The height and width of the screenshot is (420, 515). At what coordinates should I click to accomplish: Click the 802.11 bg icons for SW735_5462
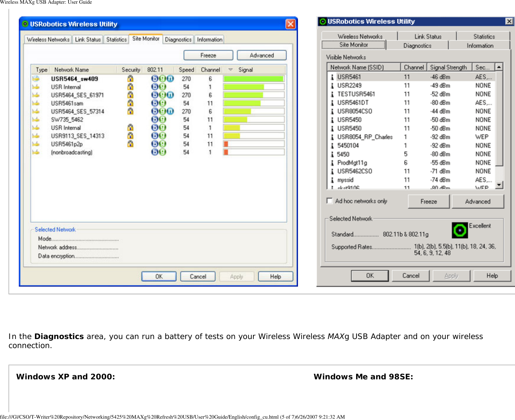[x=159, y=120]
